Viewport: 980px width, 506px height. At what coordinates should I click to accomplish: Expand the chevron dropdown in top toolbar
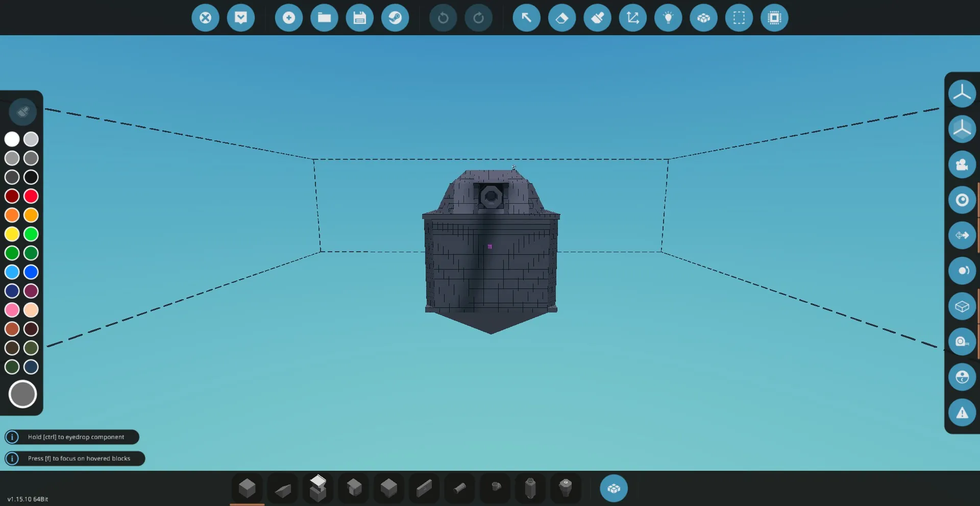pos(240,18)
